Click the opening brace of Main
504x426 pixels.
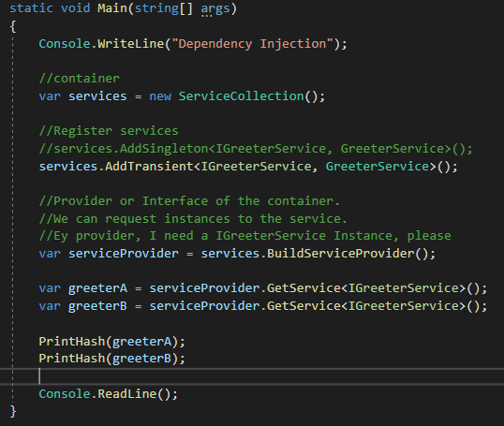[x=13, y=26]
